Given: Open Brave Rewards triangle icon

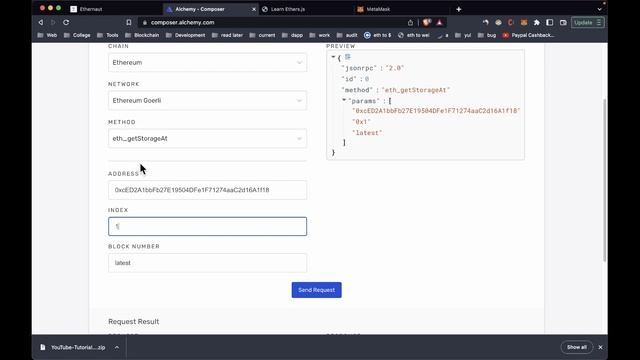Looking at the screenshot, I should click(440, 22).
